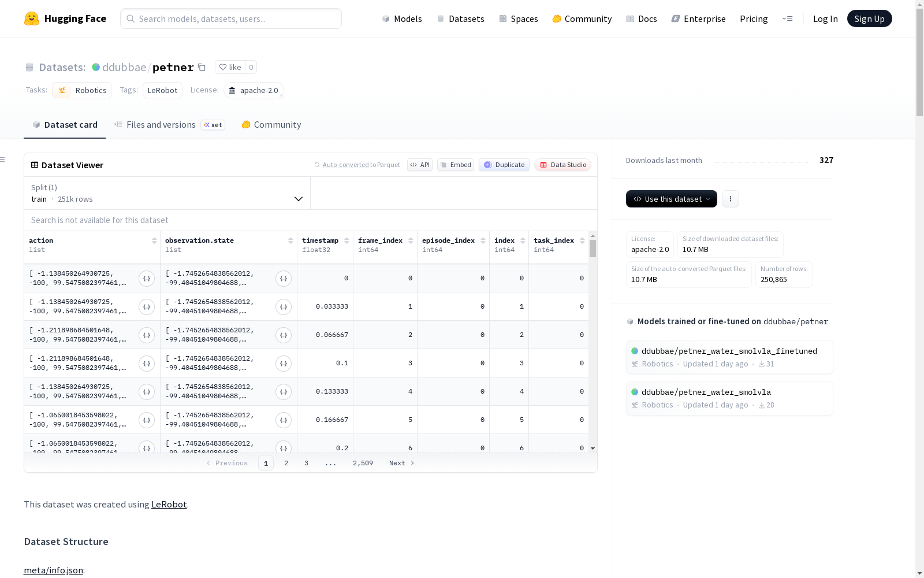Expand observation.state JSON in timestamp 0.033333 row
The height and width of the screenshot is (578, 924).
(x=284, y=307)
